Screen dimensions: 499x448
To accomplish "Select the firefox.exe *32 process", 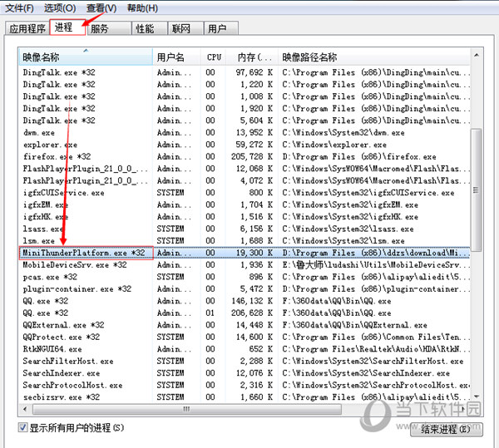I will pyautogui.click(x=244, y=156).
